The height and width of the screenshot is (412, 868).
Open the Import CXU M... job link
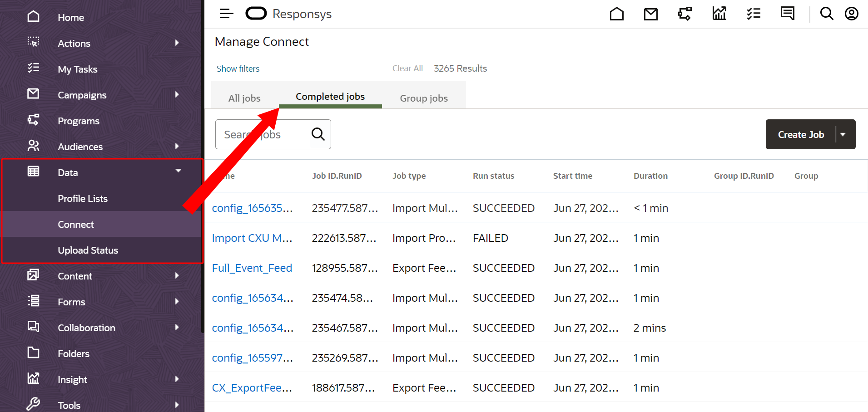click(x=252, y=238)
